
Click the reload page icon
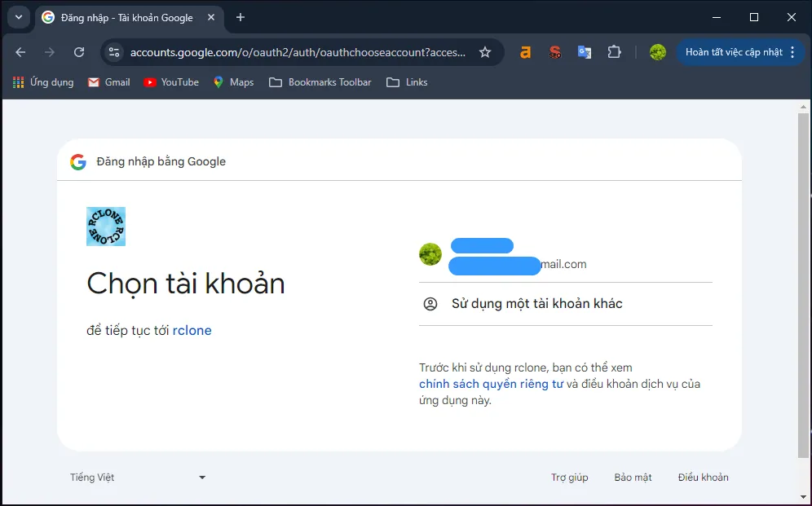click(79, 51)
